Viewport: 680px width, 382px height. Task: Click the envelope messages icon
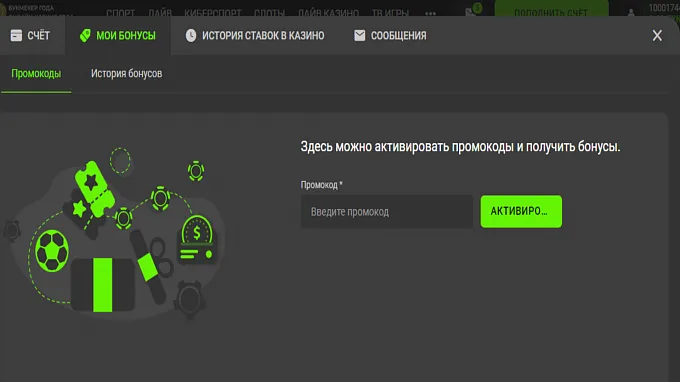pos(360,36)
